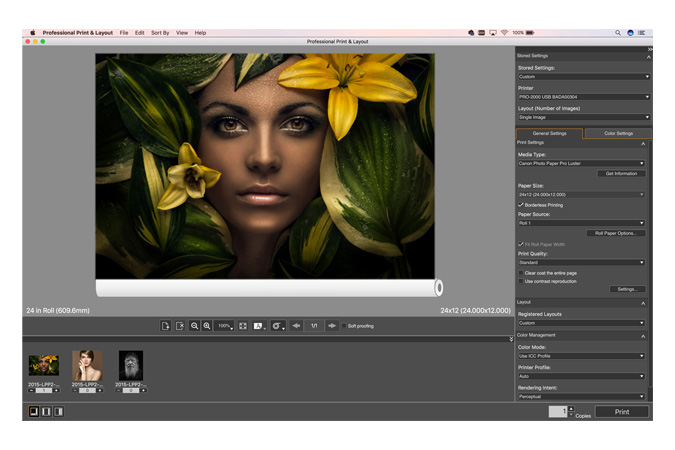Toggle the Fit Roll Paper Width checkbox

click(520, 244)
